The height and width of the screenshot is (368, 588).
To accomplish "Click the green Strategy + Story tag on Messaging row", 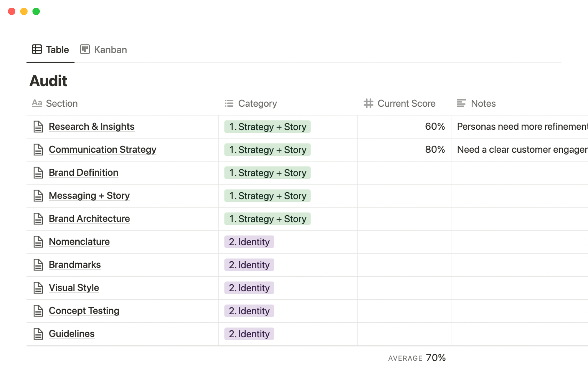I will pos(267,196).
